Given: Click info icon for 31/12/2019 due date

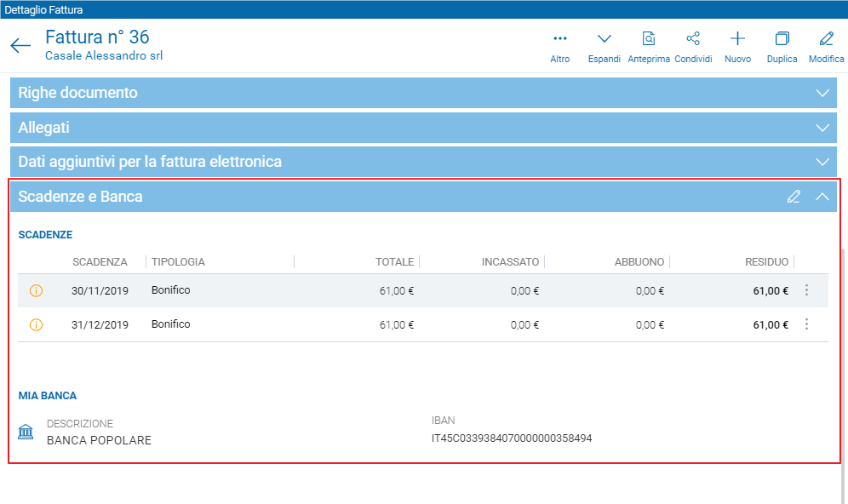Looking at the screenshot, I should pyautogui.click(x=37, y=325).
